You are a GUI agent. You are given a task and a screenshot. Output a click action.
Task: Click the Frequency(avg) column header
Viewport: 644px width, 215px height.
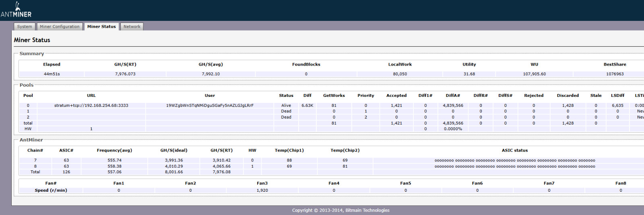click(114, 150)
